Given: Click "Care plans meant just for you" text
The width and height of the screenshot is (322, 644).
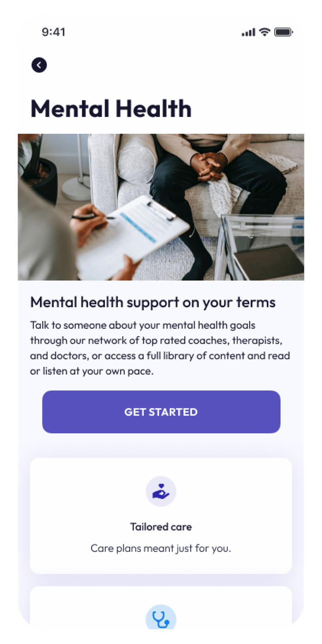Looking at the screenshot, I should click(161, 548).
